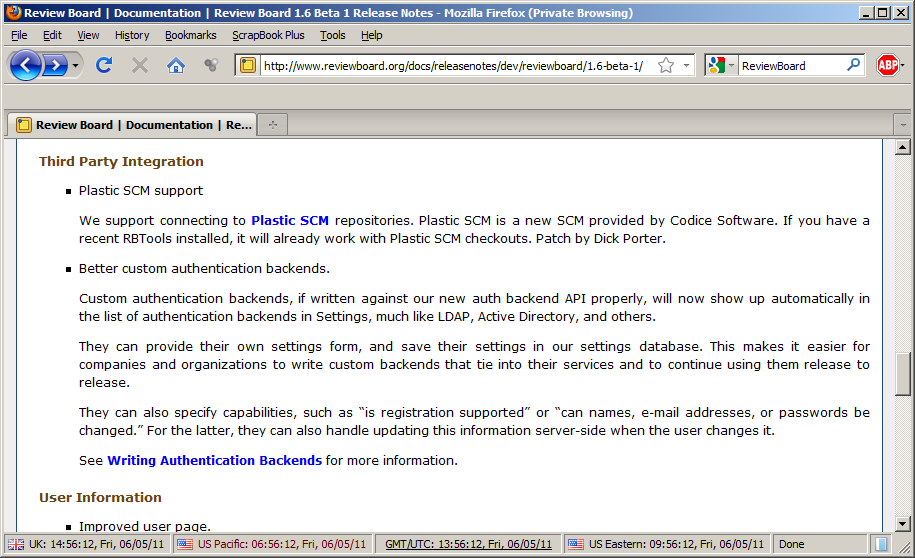Image resolution: width=915 pixels, height=558 pixels.
Task: Open a new tab with plus button
Action: tap(273, 124)
